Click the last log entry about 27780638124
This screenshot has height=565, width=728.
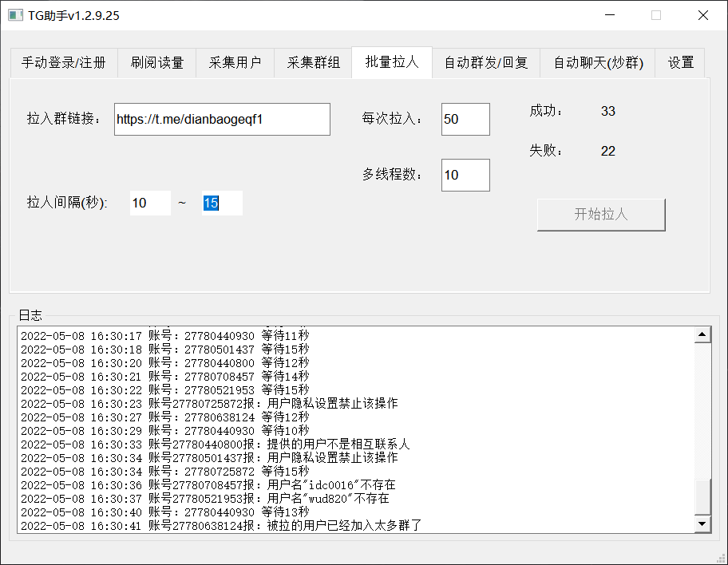[220, 525]
